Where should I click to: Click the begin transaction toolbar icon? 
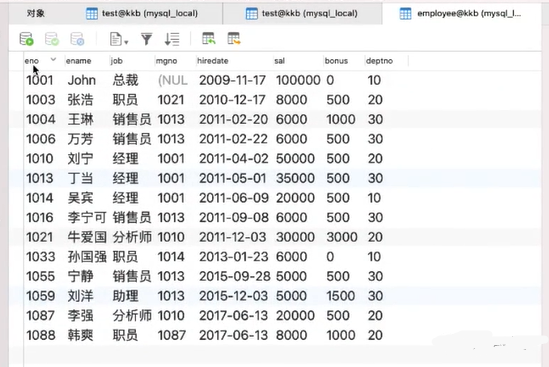[26, 39]
